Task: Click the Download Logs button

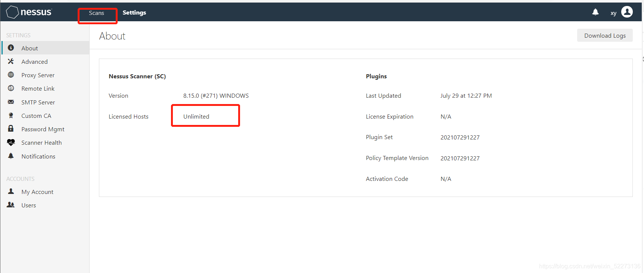Action: click(x=605, y=35)
